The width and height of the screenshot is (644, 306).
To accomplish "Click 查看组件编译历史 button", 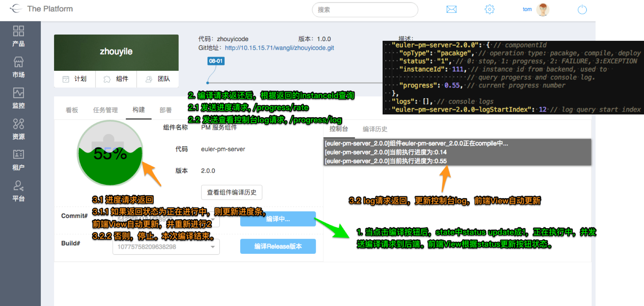I will 232,192.
